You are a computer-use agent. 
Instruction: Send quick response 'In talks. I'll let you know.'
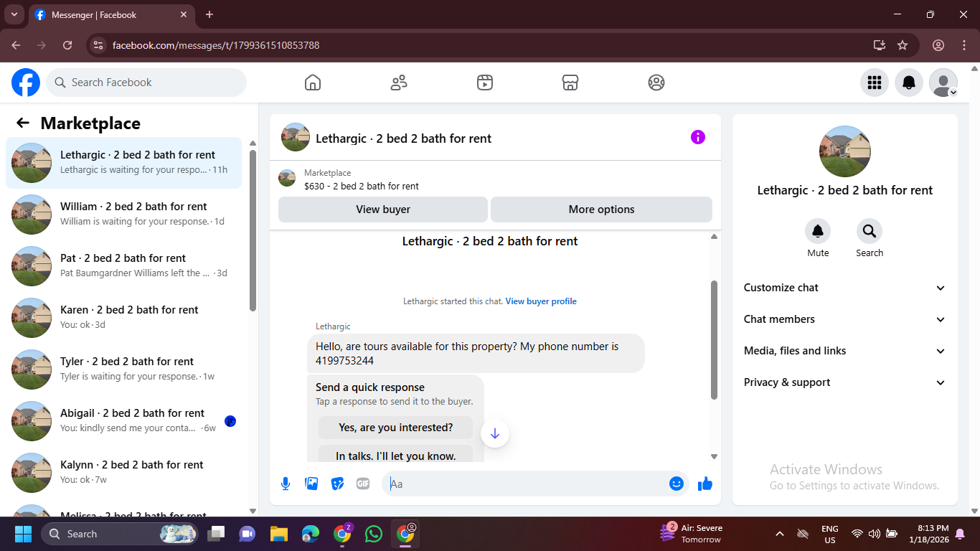pyautogui.click(x=396, y=456)
